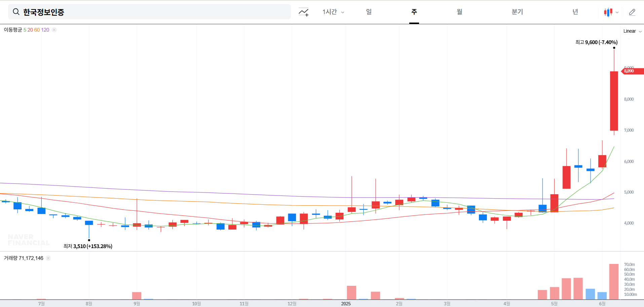Click the 7월 label on time axis
The height and width of the screenshot is (307, 644).
(x=41, y=304)
